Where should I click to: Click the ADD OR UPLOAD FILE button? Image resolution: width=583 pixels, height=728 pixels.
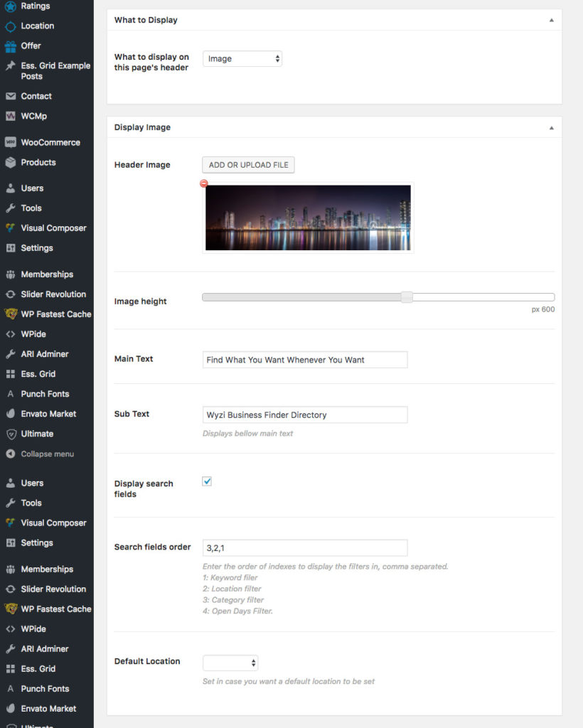click(247, 164)
